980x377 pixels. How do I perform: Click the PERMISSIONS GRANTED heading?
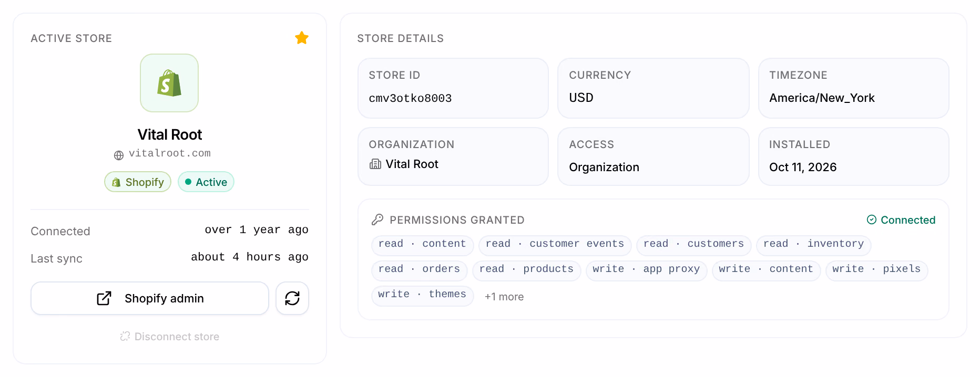click(457, 220)
